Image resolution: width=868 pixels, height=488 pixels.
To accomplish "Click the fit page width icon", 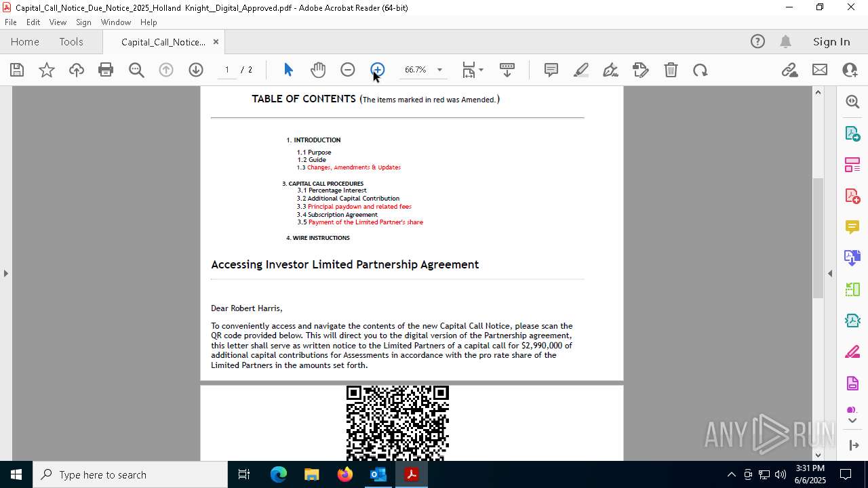I will coord(469,70).
